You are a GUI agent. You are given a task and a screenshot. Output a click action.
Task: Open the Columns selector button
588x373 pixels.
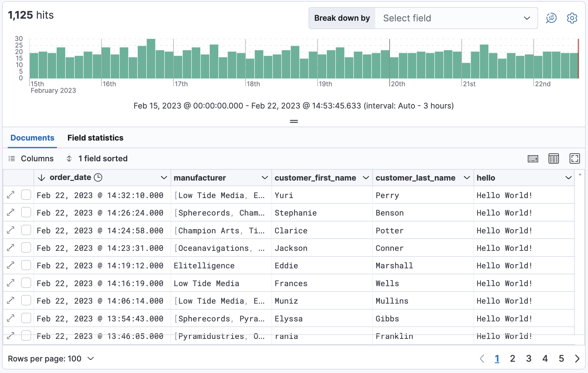tap(31, 159)
